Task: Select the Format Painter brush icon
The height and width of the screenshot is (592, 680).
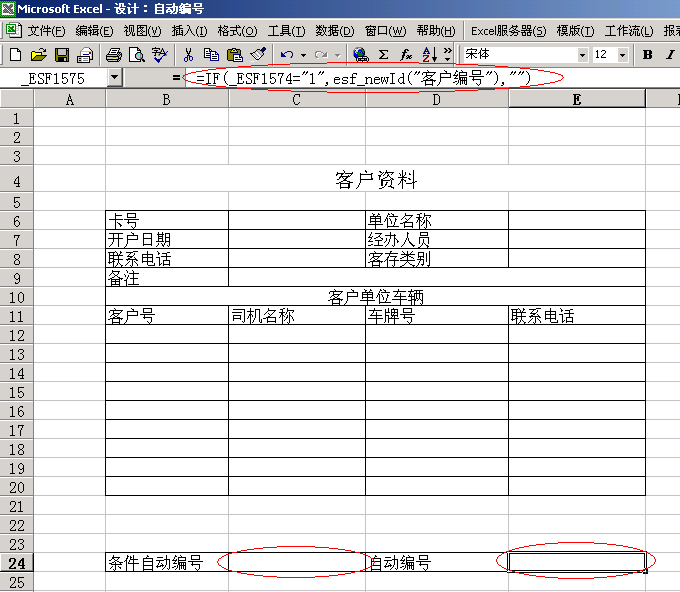Action: [258, 55]
